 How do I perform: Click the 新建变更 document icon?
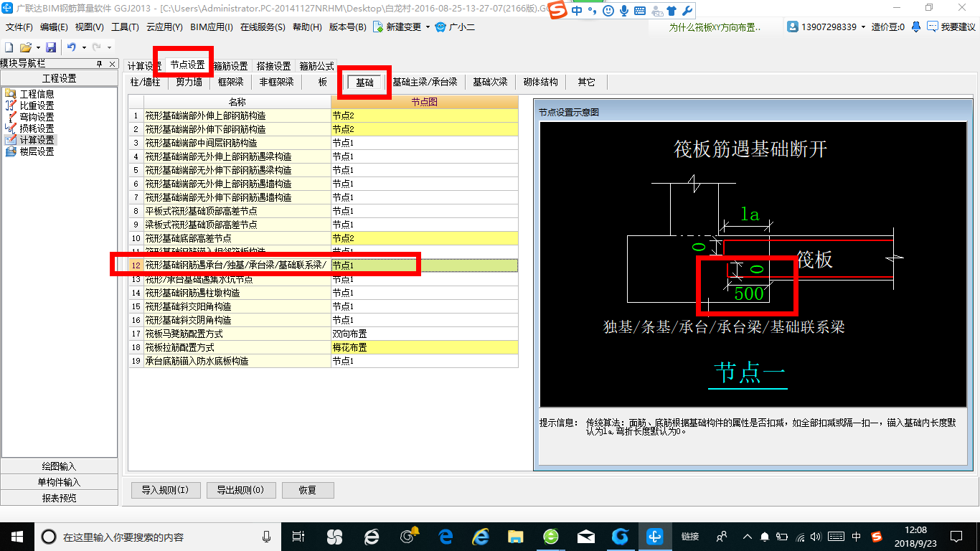click(x=377, y=27)
